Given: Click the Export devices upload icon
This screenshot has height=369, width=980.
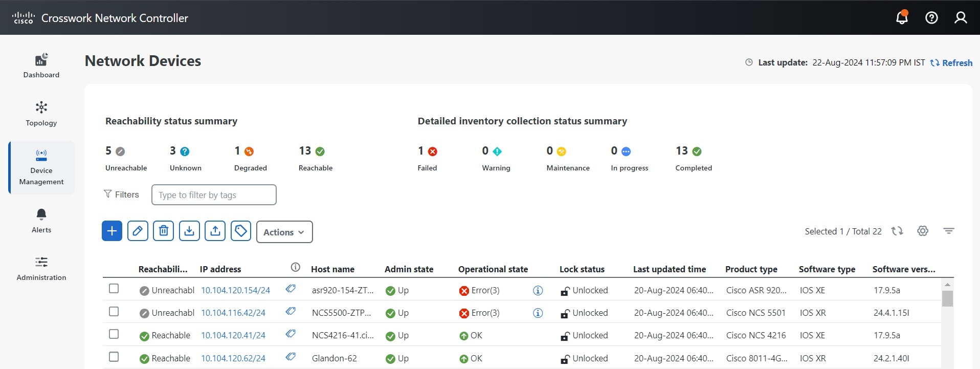Looking at the screenshot, I should 215,231.
